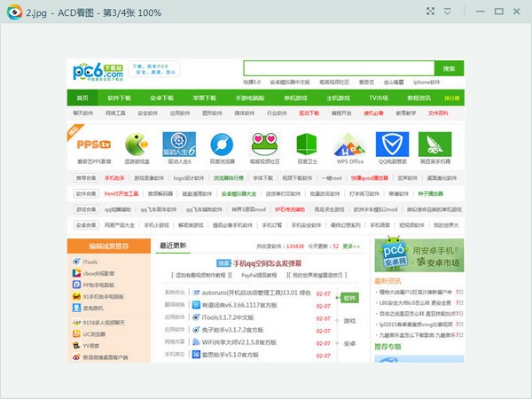The image size is (532, 399).
Task: Open the TV市场 nav menu item
Action: 379,98
